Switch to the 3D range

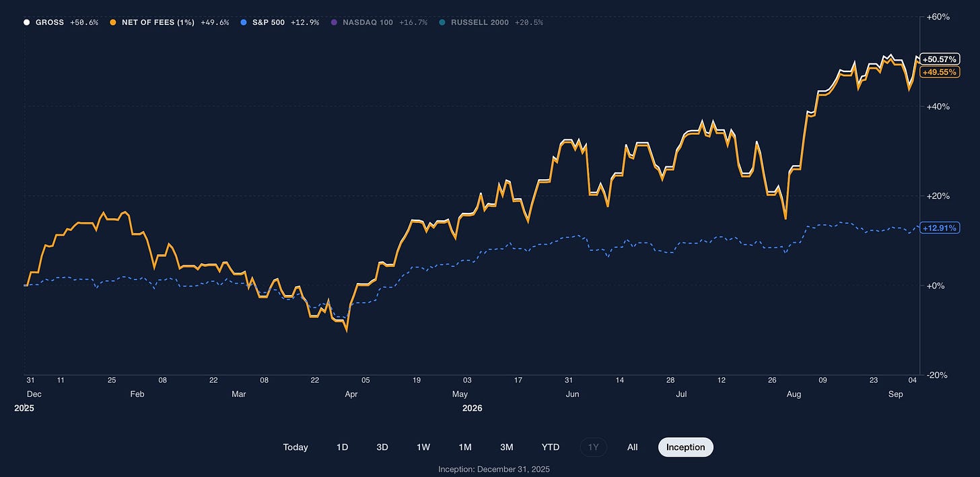(x=382, y=447)
